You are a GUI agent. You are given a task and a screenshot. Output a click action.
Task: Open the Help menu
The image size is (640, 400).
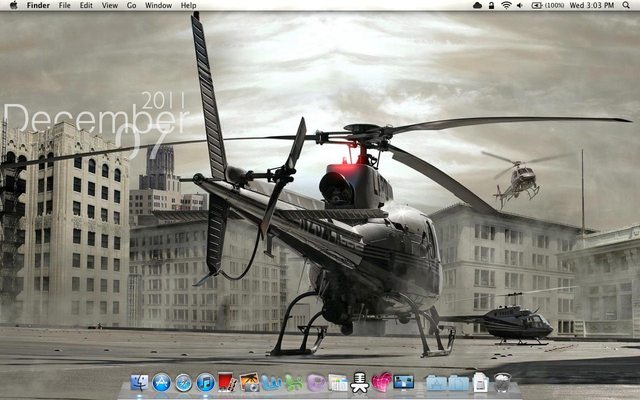189,5
